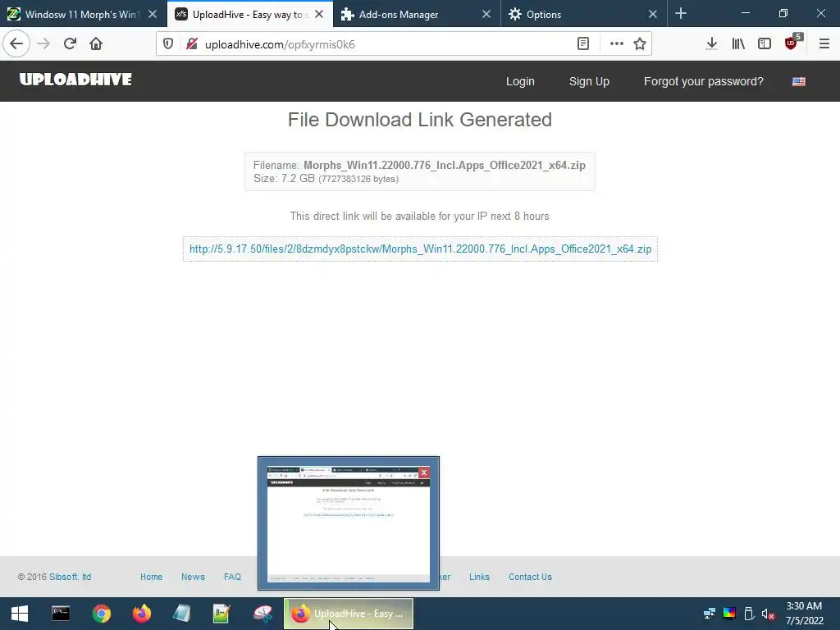Open the footer Home link
This screenshot has width=840, height=630.
click(151, 577)
